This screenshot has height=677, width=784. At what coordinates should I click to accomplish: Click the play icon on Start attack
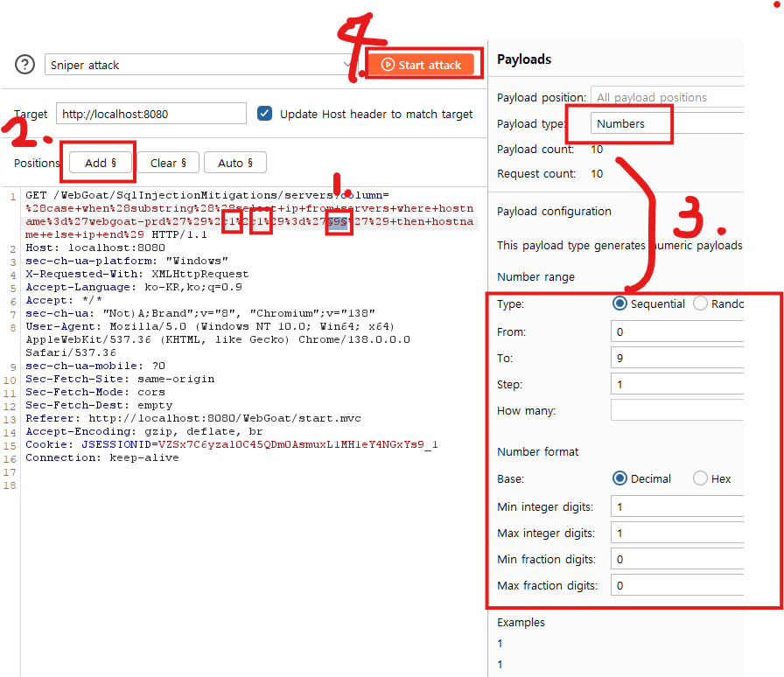click(x=387, y=65)
